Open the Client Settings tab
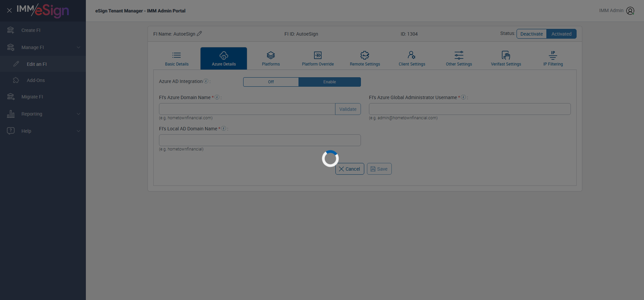Viewport: 644px width, 300px height. point(412,58)
